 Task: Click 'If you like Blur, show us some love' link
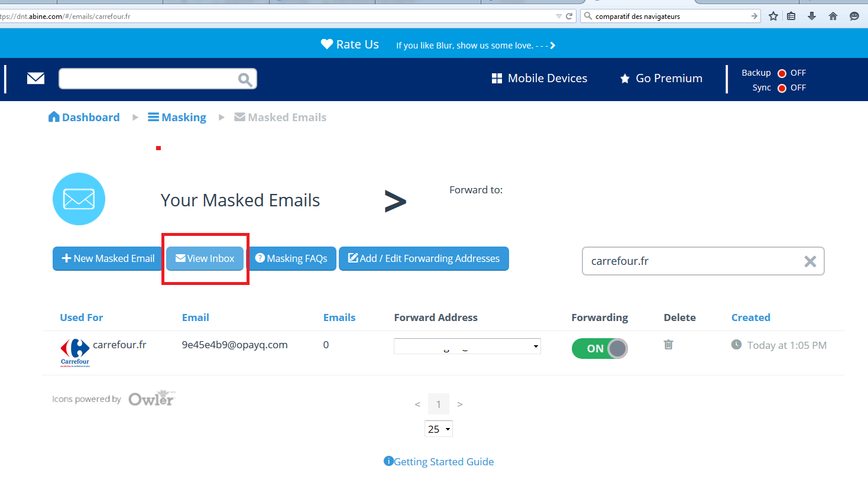[475, 46]
